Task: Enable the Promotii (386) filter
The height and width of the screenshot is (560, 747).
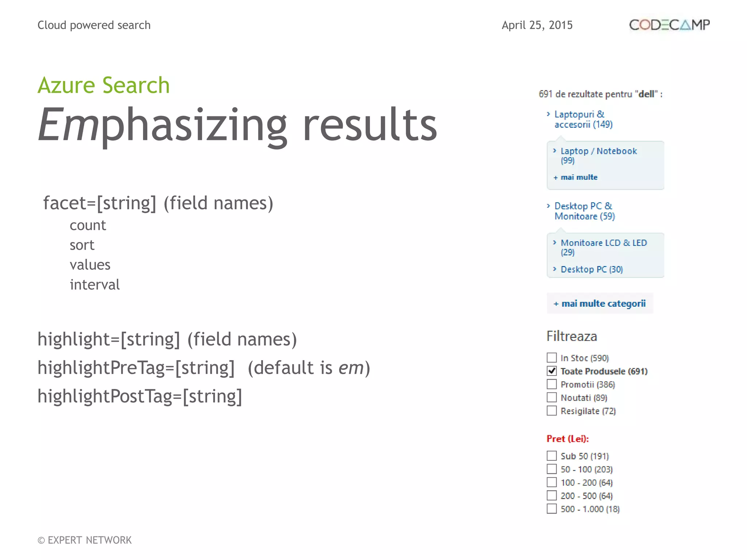Action: (552, 384)
